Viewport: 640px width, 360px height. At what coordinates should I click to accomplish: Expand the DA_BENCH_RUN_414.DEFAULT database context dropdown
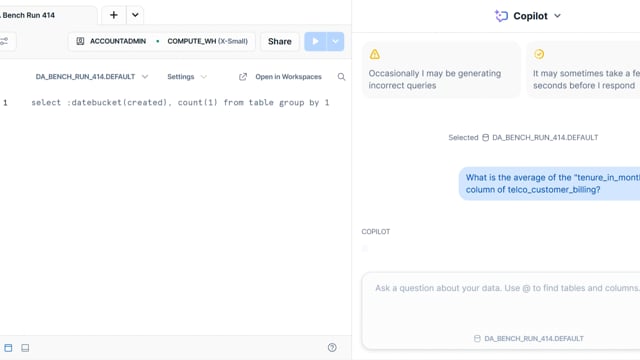(x=91, y=77)
